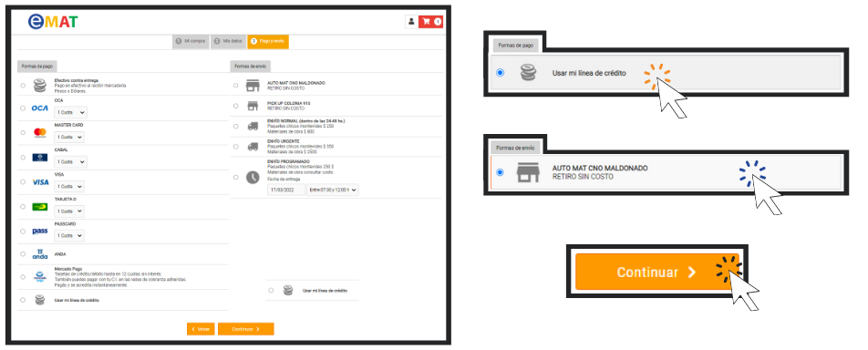
Task: Select Efectivo contra entrega radio button
Action: (23, 86)
